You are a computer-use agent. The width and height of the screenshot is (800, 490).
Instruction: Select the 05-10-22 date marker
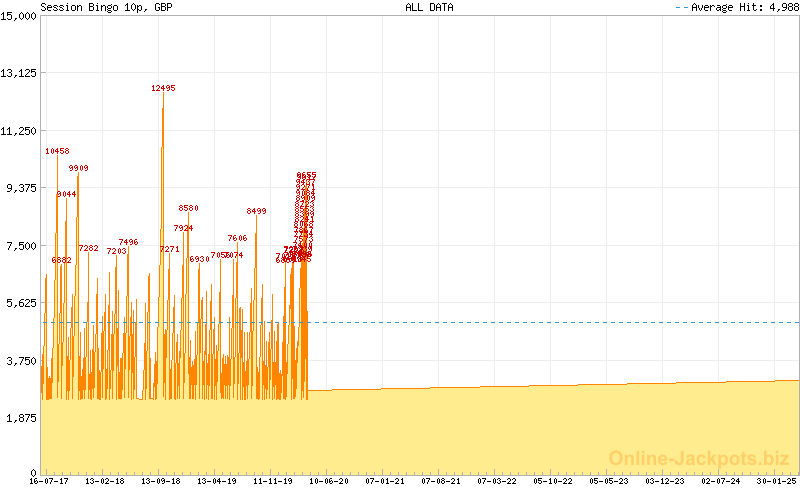pos(553,481)
